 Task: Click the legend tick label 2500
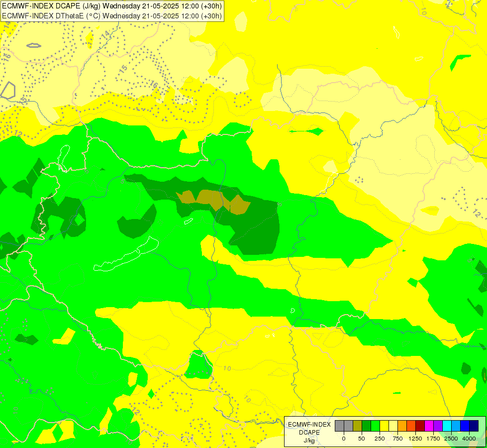(451, 439)
